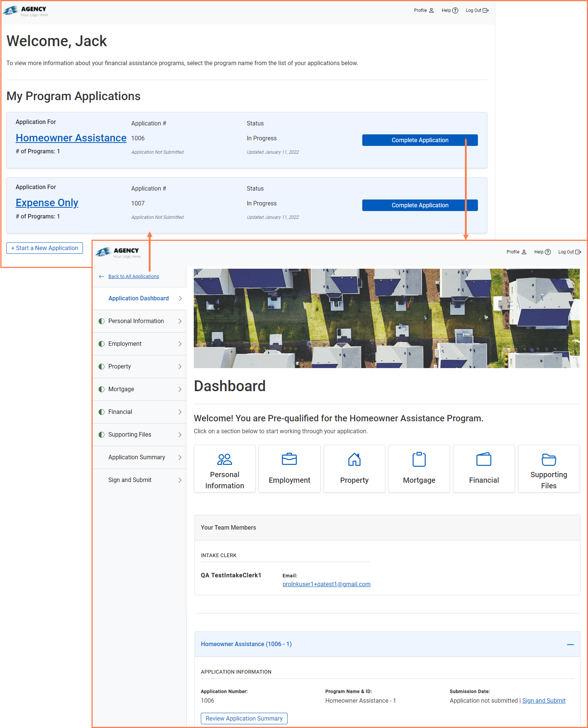This screenshot has height=728, width=588.
Task: Click the Agency logo on the dashboard page
Action: click(x=118, y=253)
